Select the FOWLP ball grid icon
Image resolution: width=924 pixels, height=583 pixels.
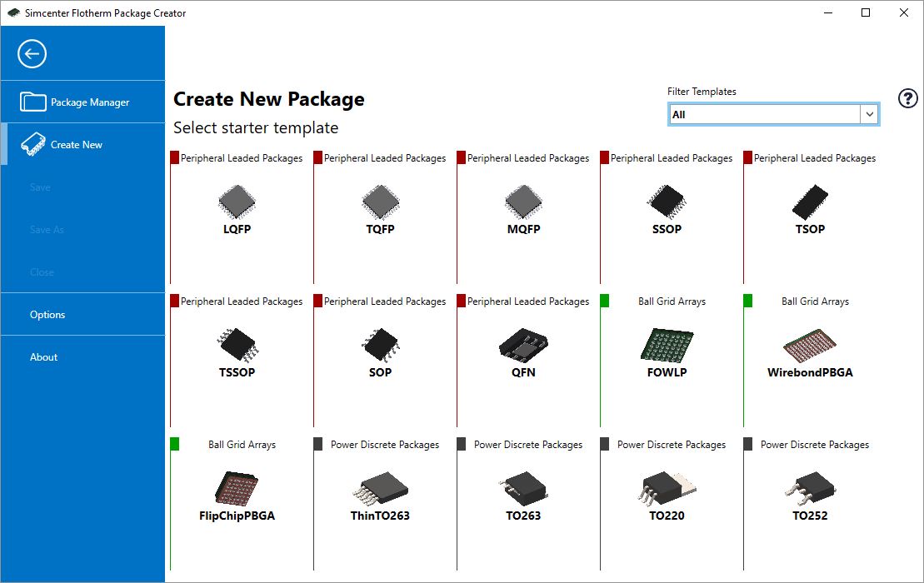(x=667, y=345)
